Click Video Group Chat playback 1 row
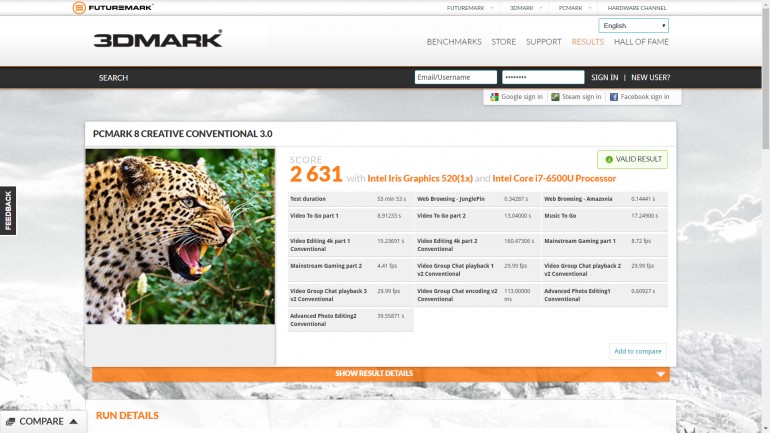Screen dimensions: 770x433 pos(477,270)
